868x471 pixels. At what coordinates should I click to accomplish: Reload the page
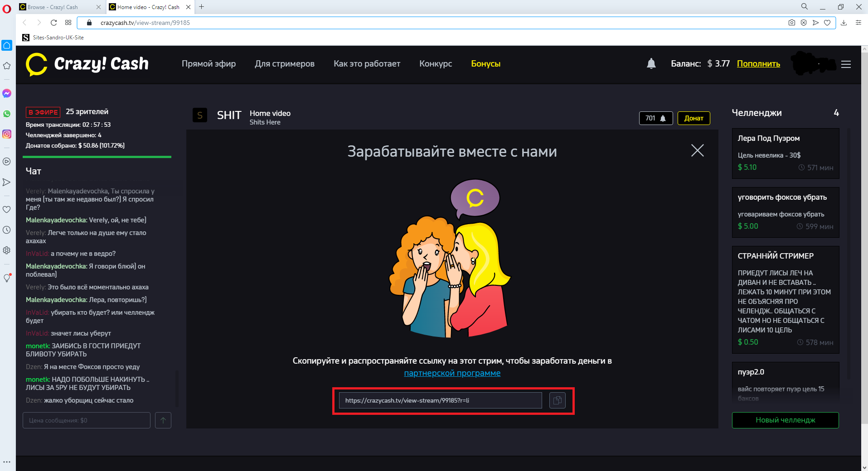[53, 23]
